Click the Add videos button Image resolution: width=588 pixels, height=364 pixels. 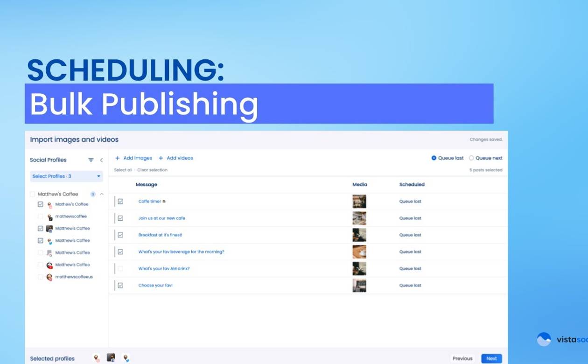[175, 158]
